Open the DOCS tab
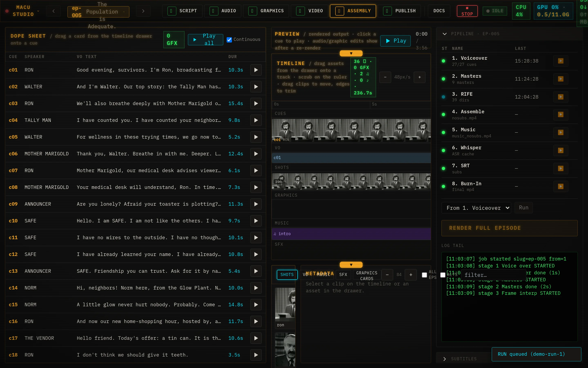Screen dimensions: 588x368 click(x=439, y=11)
